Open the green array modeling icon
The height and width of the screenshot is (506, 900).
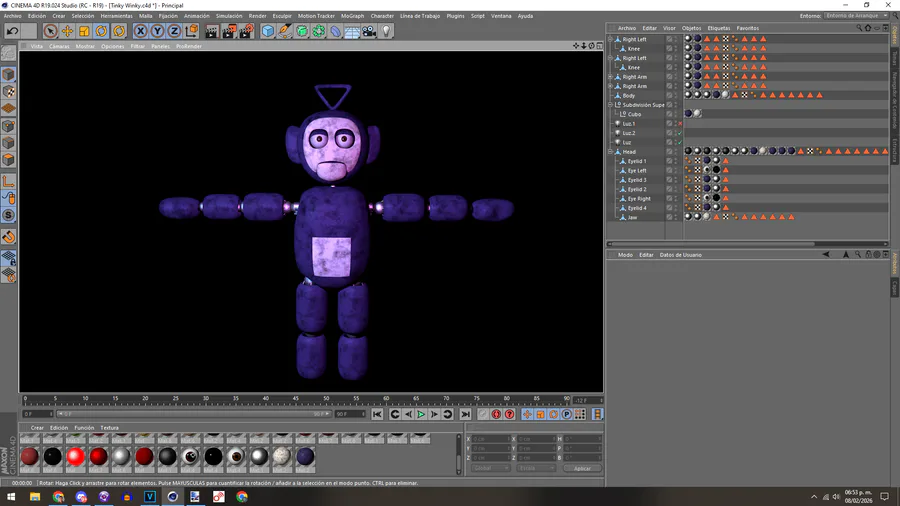(318, 31)
